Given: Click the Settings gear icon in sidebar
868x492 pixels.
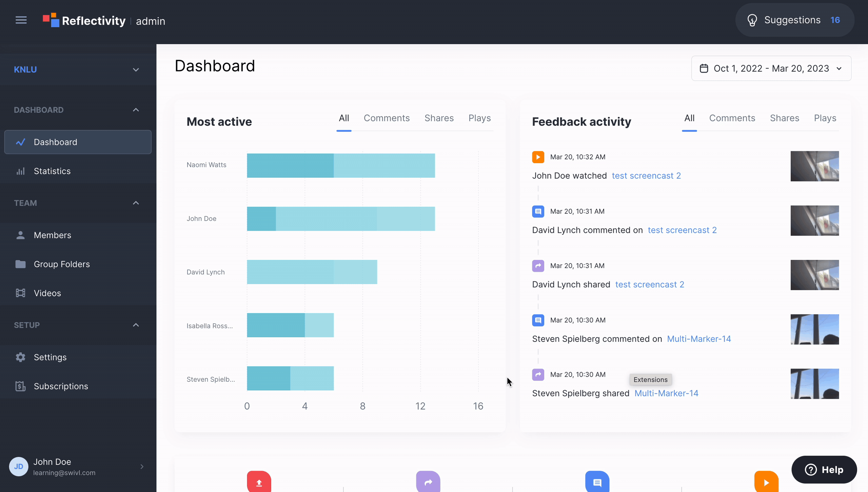Looking at the screenshot, I should coord(20,357).
